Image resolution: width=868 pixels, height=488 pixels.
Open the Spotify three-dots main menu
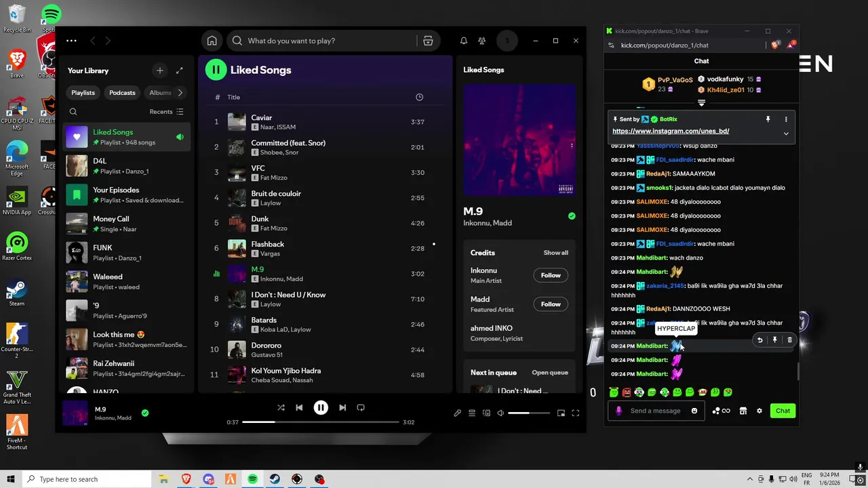pyautogui.click(x=71, y=41)
